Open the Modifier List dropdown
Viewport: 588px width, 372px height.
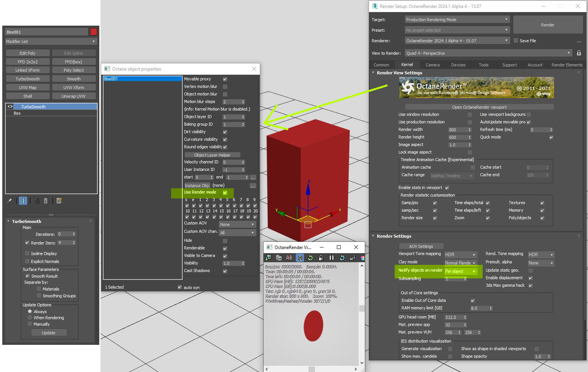(51, 42)
